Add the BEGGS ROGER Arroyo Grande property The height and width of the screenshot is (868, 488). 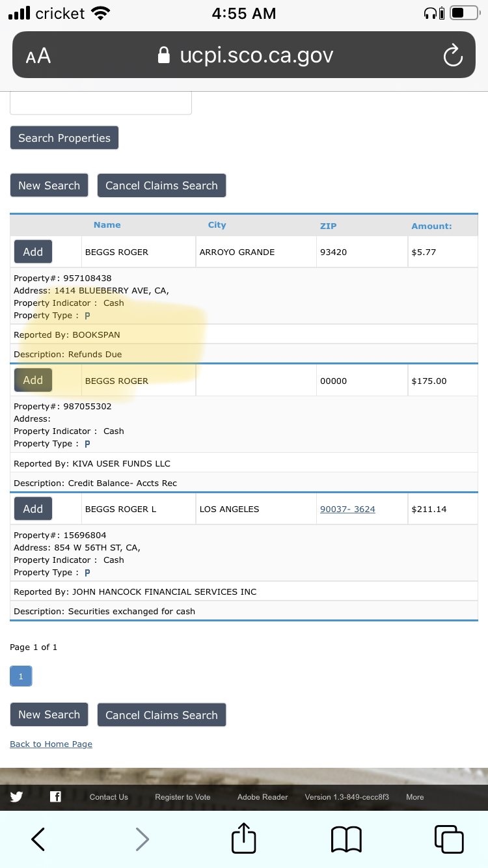pyautogui.click(x=33, y=252)
